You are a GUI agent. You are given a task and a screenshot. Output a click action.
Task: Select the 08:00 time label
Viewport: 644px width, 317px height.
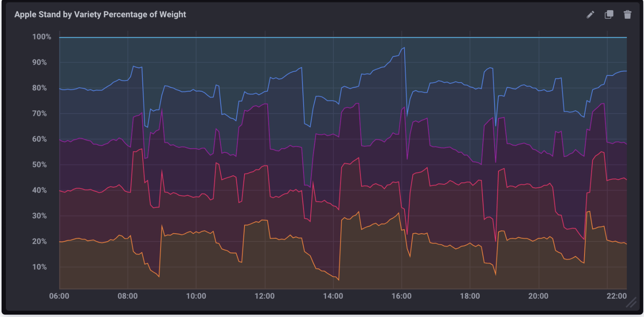click(x=128, y=296)
